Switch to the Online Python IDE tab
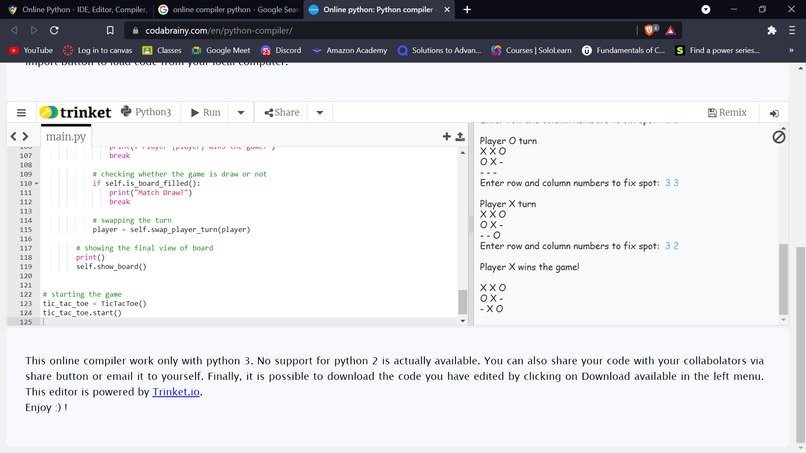Viewport: 806px width, 453px height. 77,9
